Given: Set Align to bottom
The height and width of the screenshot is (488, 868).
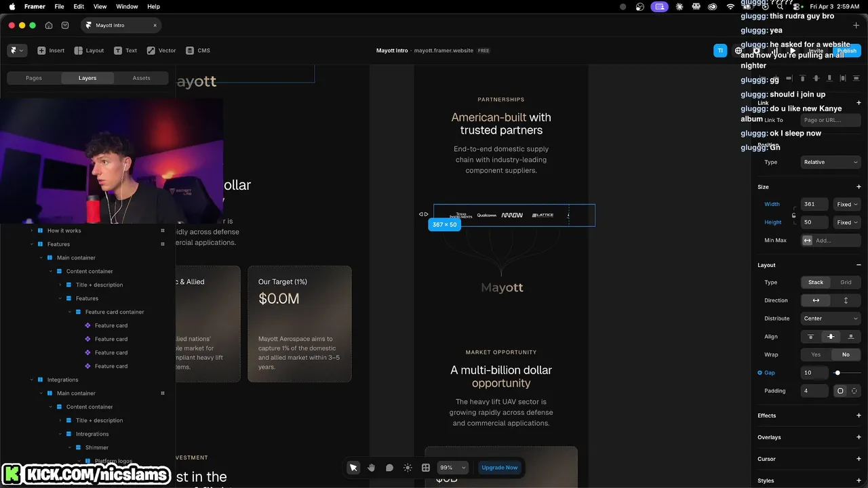Looking at the screenshot, I should pos(851,336).
